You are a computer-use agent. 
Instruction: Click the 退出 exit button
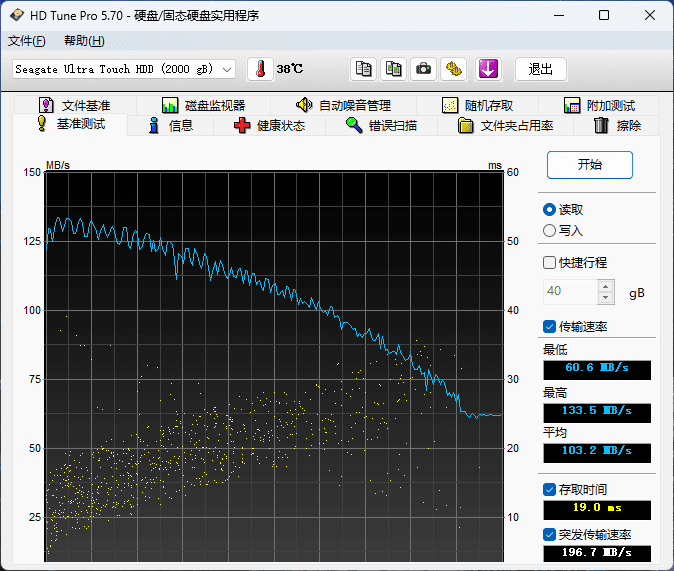[x=541, y=69]
